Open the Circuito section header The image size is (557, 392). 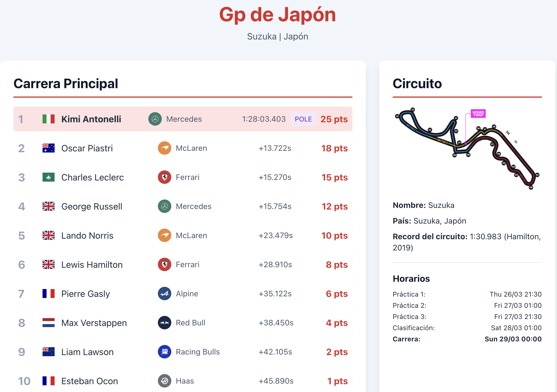(x=417, y=84)
